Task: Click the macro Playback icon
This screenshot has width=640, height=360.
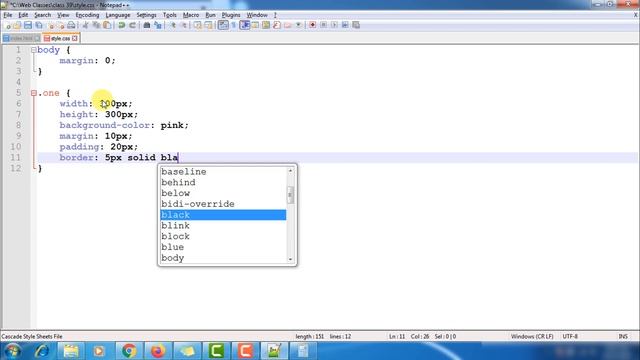Action: 334,25
